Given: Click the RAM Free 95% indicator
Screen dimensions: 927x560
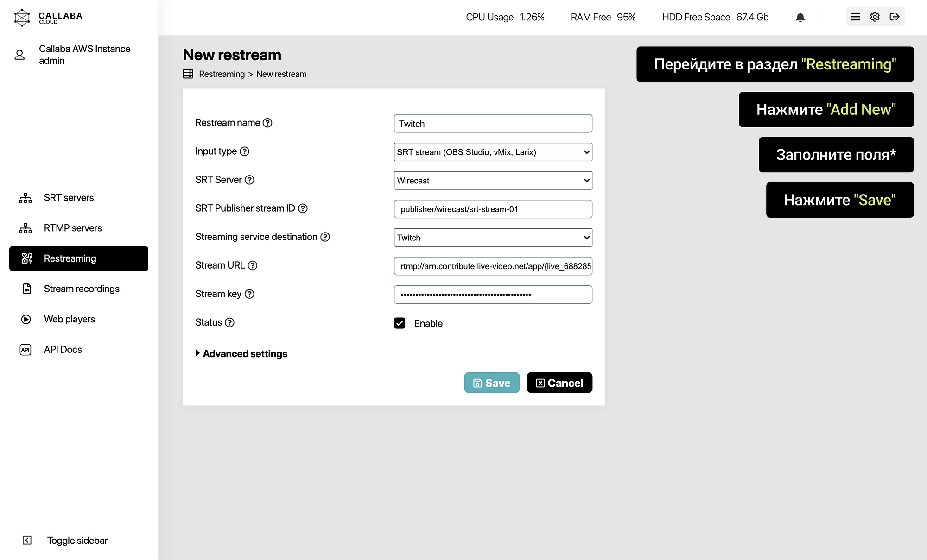Looking at the screenshot, I should pyautogui.click(x=603, y=17).
